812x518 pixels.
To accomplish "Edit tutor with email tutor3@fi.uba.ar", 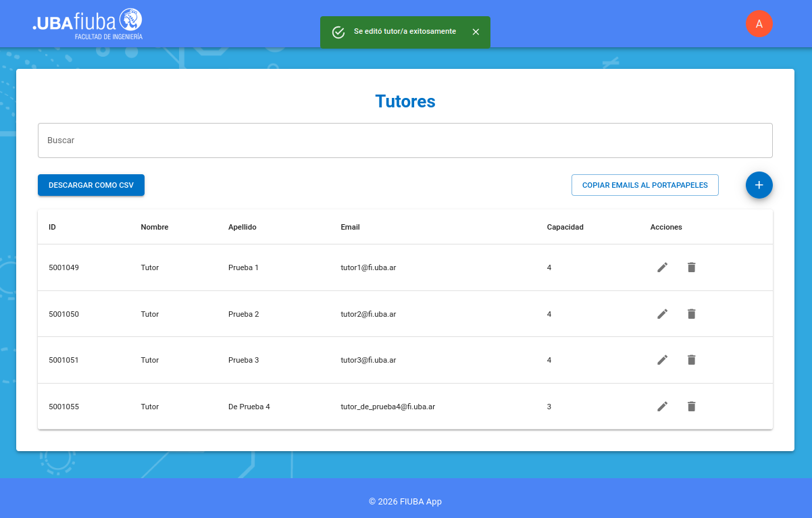I will pos(662,360).
